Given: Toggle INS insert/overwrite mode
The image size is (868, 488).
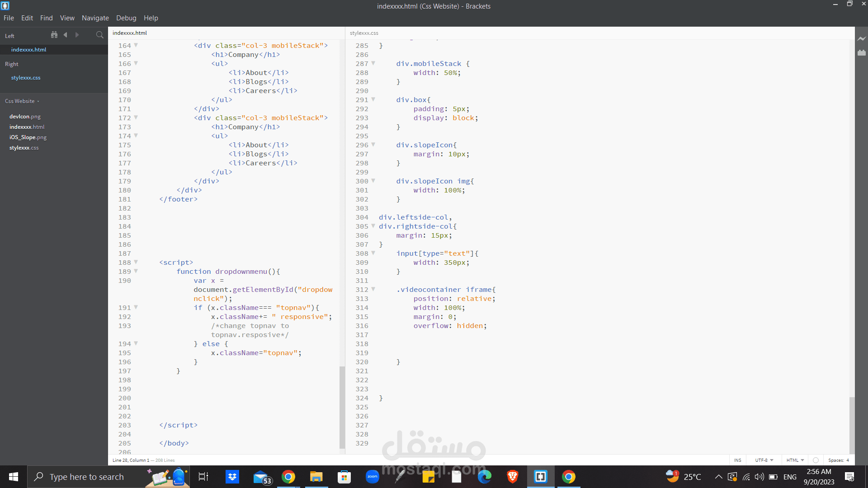Looking at the screenshot, I should [737, 460].
